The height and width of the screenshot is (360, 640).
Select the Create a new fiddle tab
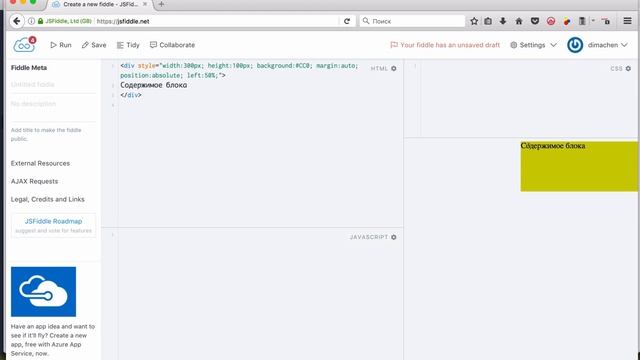point(100,4)
